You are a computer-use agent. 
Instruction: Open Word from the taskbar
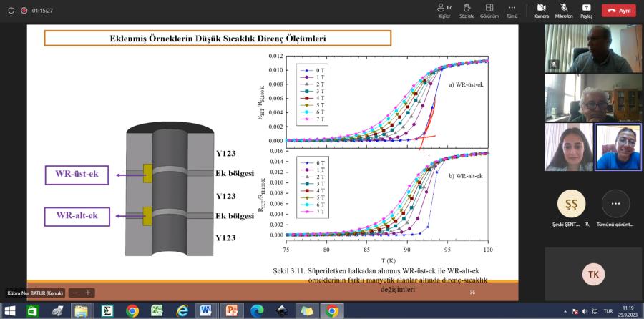[x=207, y=311]
